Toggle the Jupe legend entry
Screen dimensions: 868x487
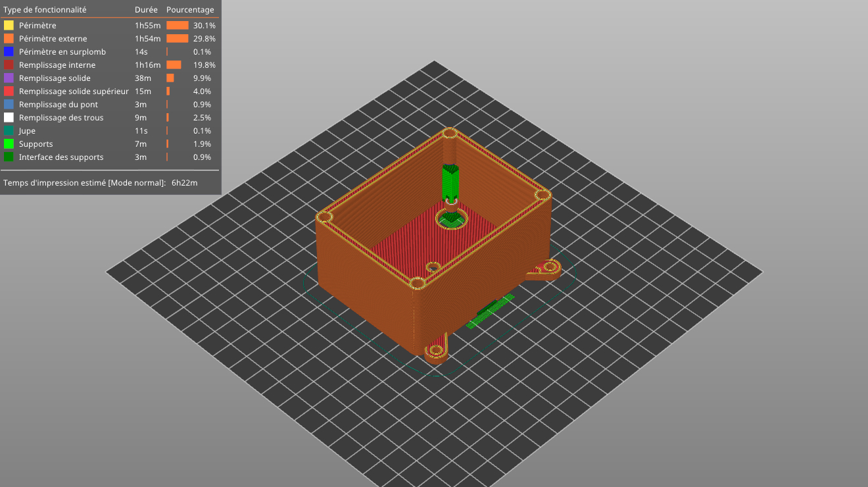27,131
